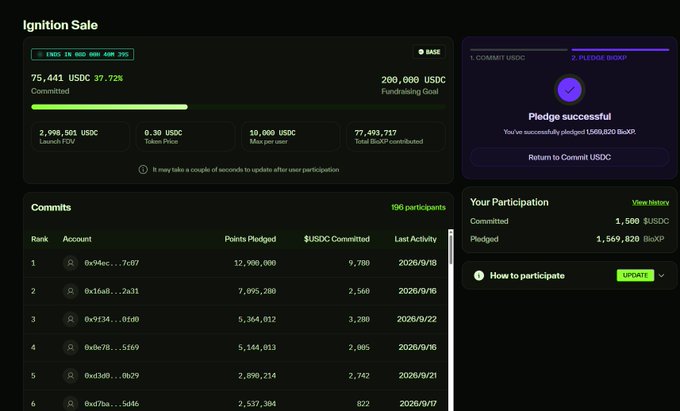The height and width of the screenshot is (411, 680).
Task: Click the 5,364,012 points pledged value
Action: pos(257,319)
